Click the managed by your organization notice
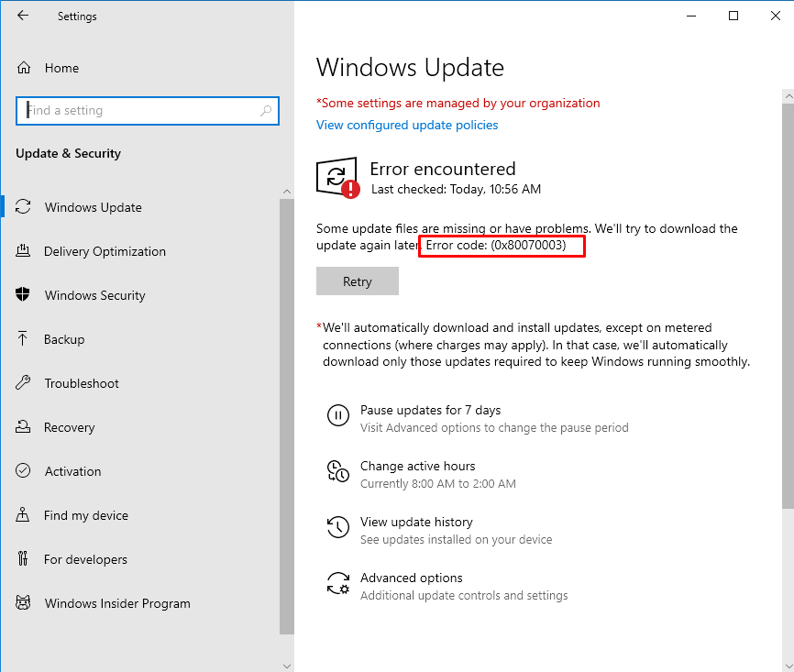Viewport: 794px width, 672px height. [458, 104]
